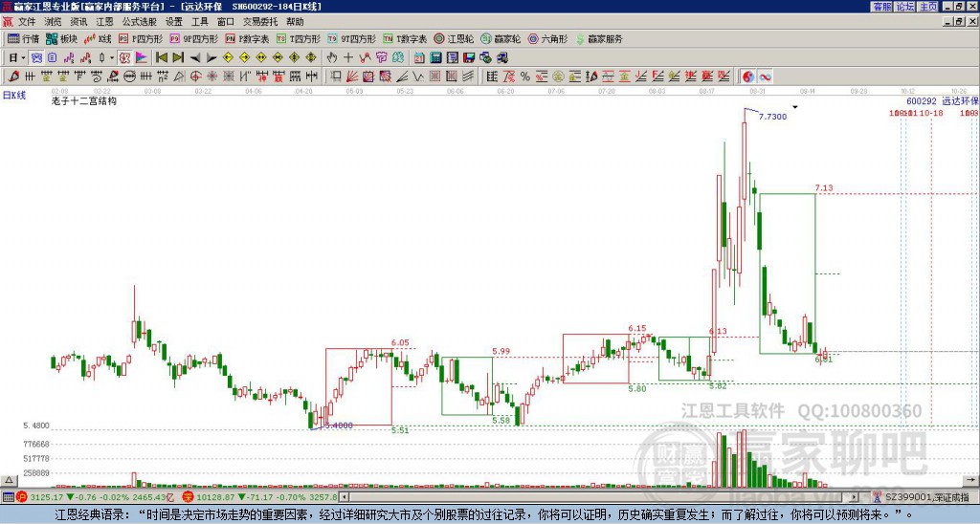Select the hand pan tool

pyautogui.click(x=331, y=57)
